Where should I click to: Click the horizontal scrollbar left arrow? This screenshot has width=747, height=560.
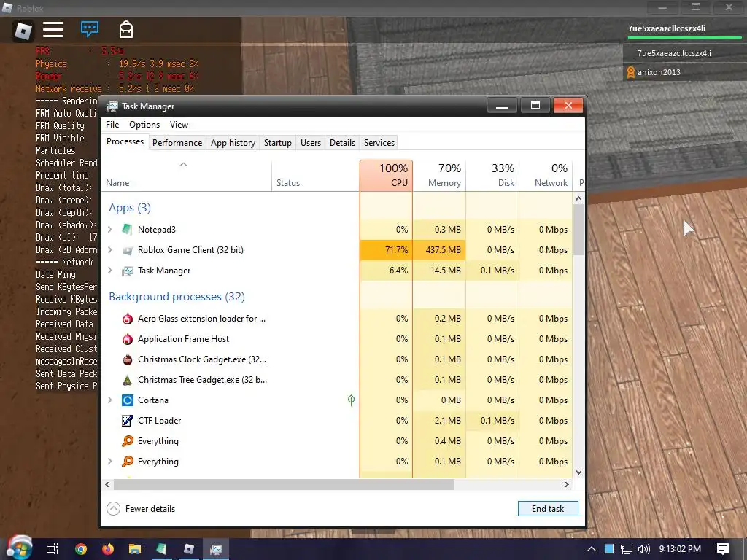click(x=108, y=484)
